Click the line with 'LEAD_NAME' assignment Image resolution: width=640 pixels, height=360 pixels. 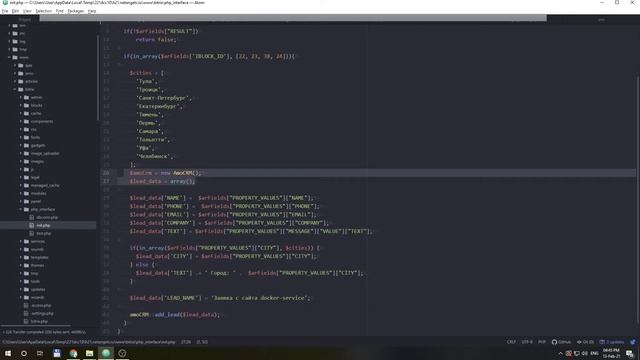220,298
